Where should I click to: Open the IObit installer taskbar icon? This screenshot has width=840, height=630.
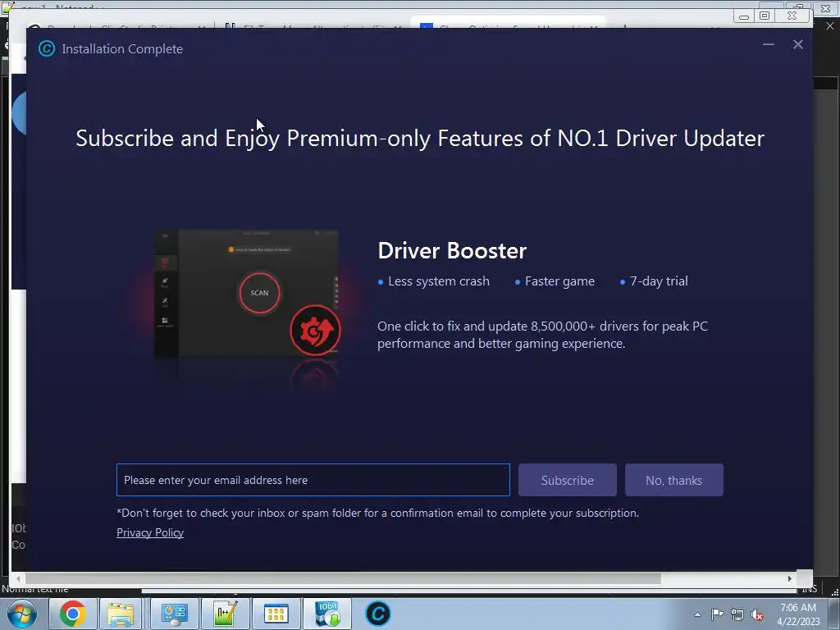[326, 614]
